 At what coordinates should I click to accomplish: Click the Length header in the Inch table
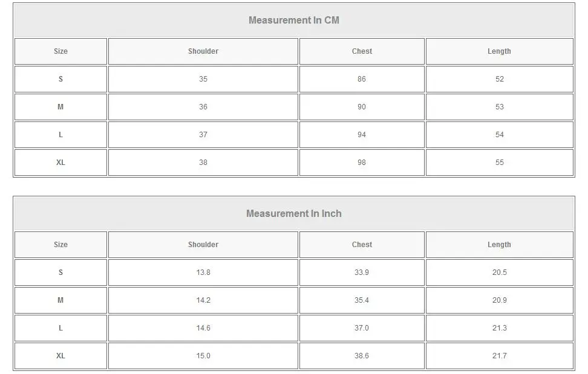(x=499, y=245)
